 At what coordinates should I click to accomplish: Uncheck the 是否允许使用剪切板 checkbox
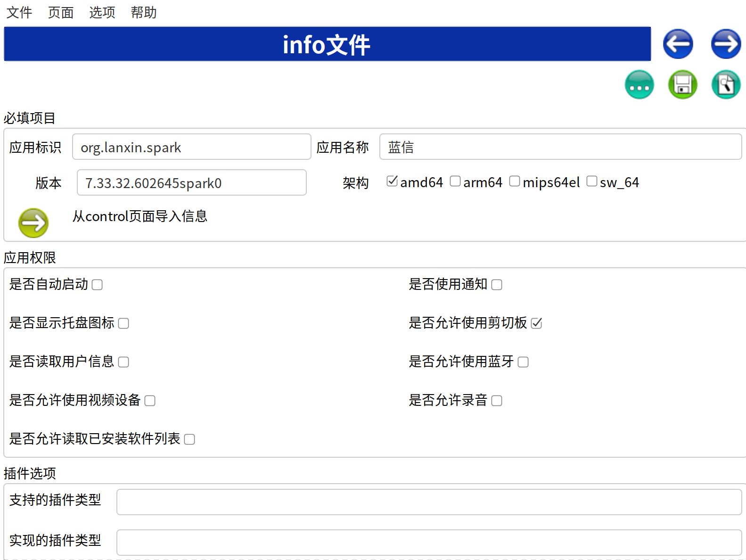pyautogui.click(x=536, y=323)
